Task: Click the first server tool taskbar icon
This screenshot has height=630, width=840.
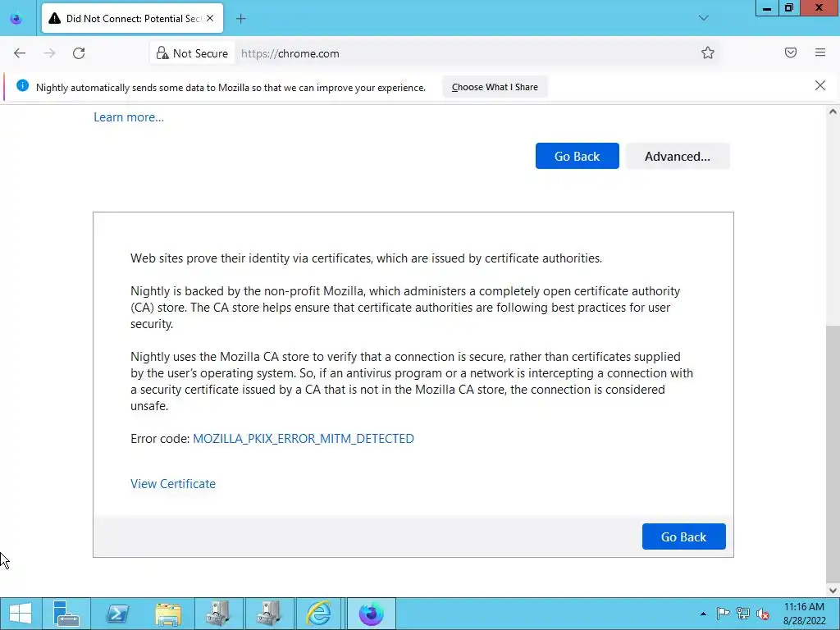Action: coord(218,614)
